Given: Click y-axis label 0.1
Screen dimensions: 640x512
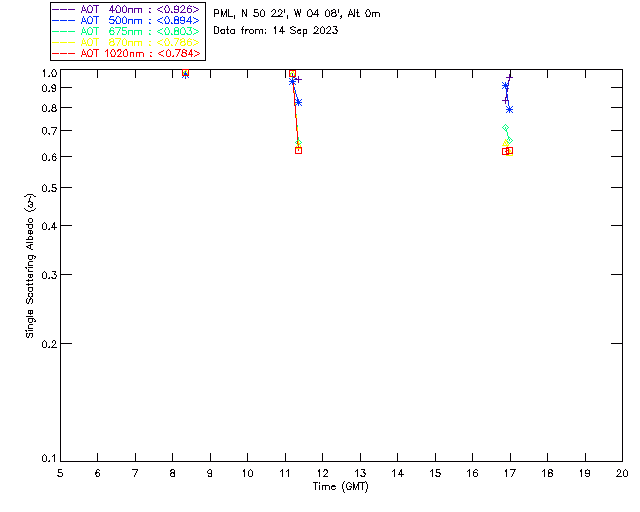Looking at the screenshot, I should tap(49, 459).
